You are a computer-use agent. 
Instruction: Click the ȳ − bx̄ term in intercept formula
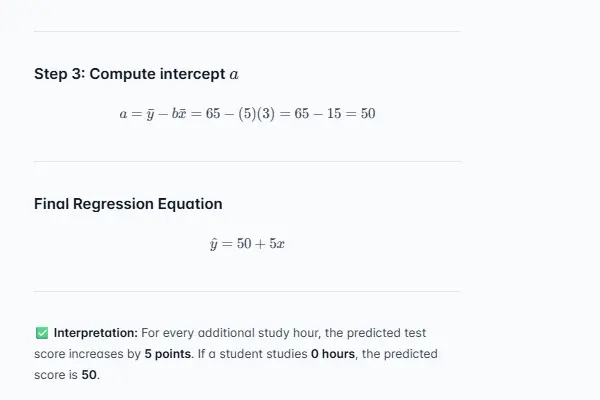tap(169, 114)
